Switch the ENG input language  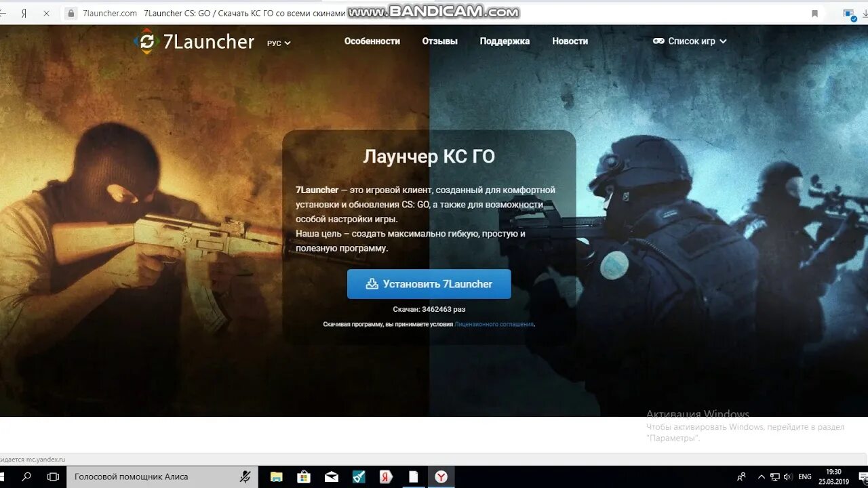tap(805, 477)
